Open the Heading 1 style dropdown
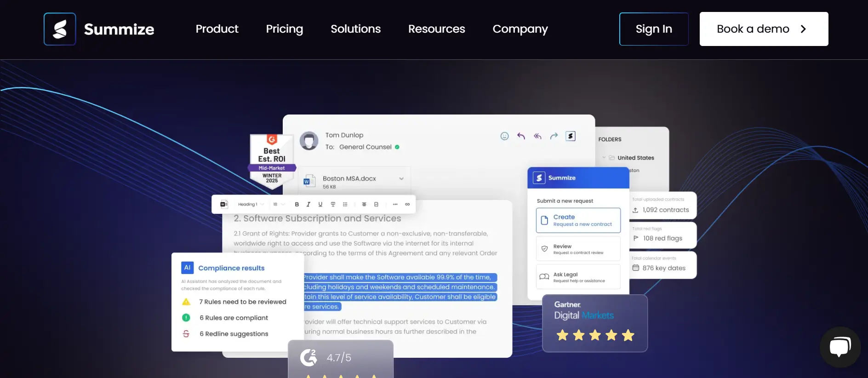The image size is (868, 378). (251, 204)
